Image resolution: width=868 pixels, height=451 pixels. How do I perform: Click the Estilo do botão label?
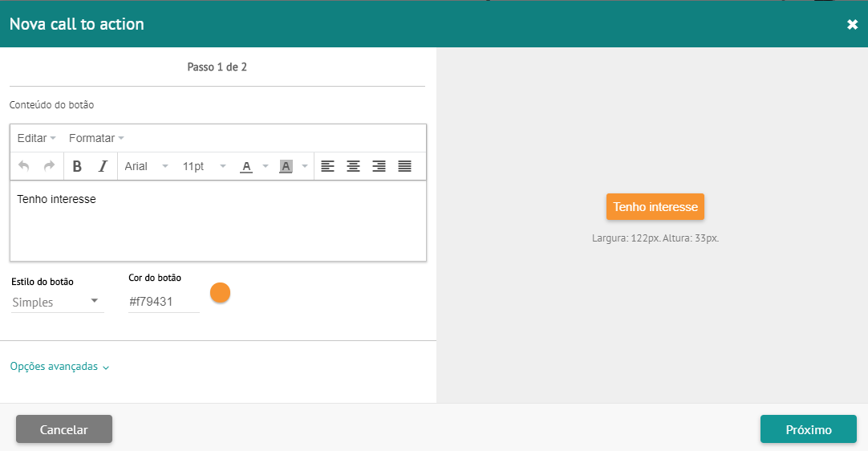point(42,282)
